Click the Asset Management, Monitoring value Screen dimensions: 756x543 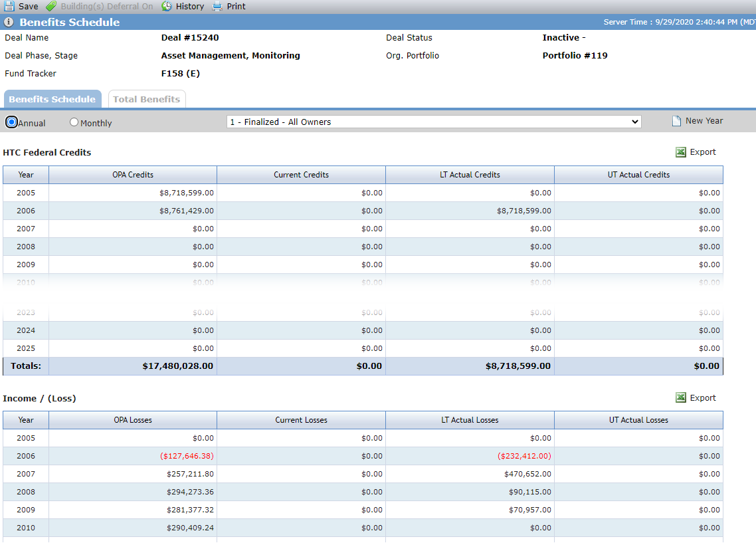click(x=231, y=55)
